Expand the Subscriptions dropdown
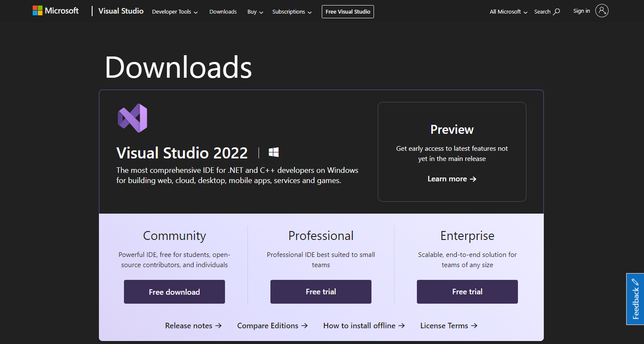This screenshot has width=644, height=344. 292,12
